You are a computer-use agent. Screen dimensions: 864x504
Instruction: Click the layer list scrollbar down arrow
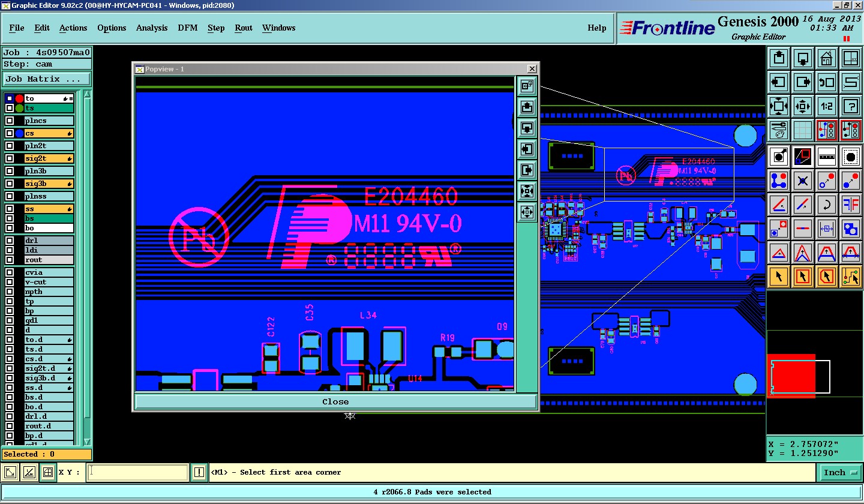tap(88, 441)
